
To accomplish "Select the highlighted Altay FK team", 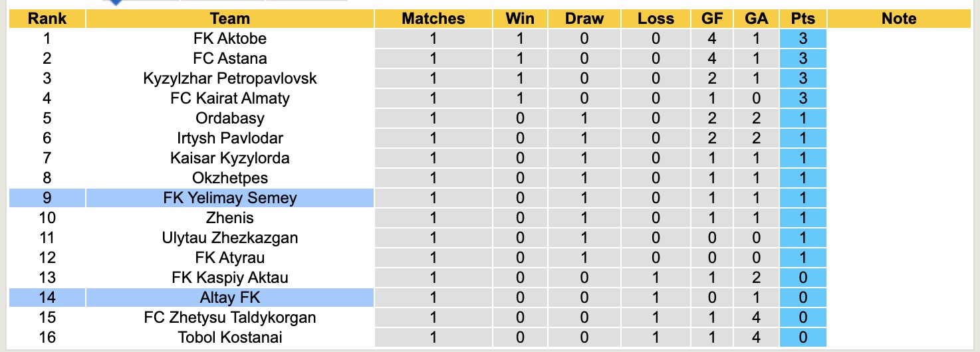I will (x=229, y=298).
